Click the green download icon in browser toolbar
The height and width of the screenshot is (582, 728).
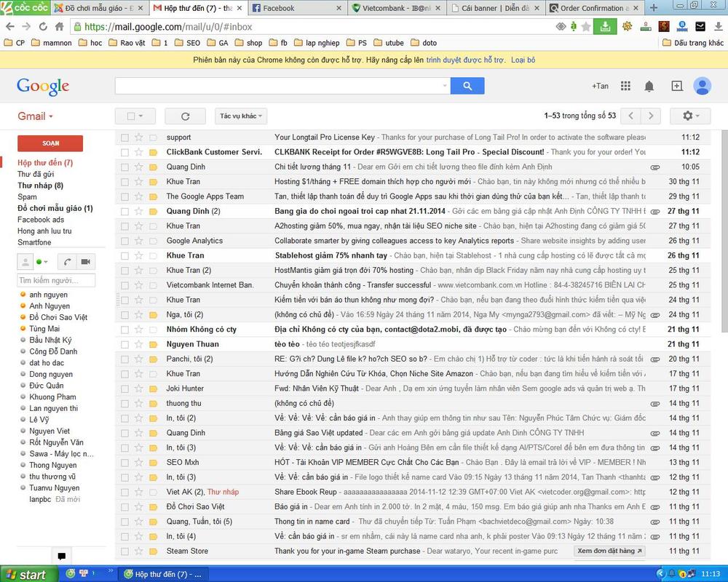pos(605,26)
